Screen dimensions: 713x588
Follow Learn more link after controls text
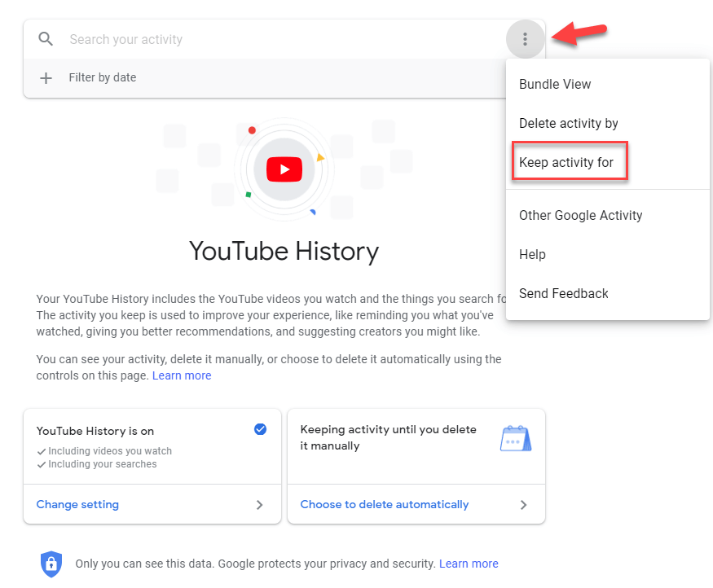tap(182, 375)
